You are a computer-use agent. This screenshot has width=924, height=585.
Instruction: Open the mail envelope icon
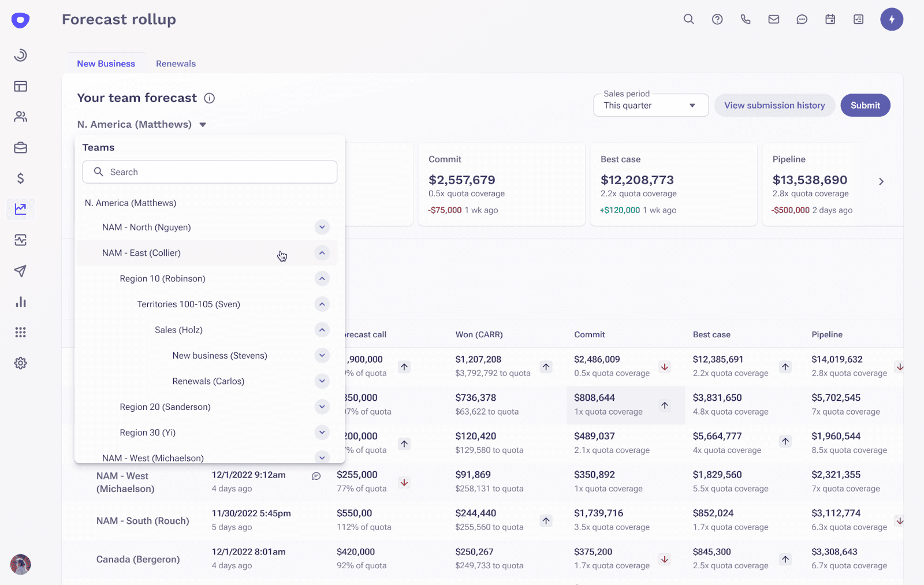pos(774,19)
